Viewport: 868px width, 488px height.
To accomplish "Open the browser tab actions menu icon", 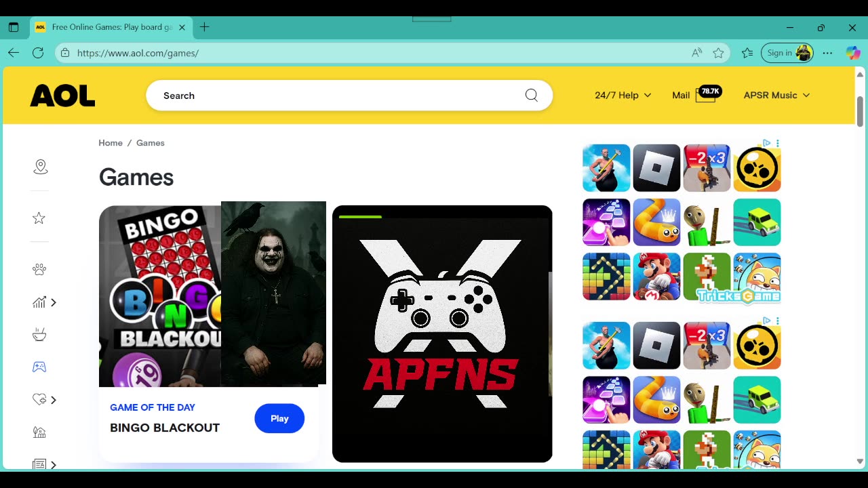I will [x=14, y=27].
